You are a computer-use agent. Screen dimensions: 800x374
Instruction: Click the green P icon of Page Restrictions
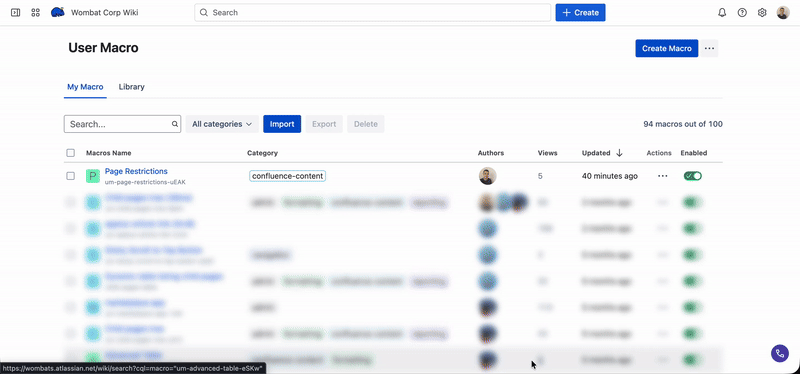coord(92,177)
